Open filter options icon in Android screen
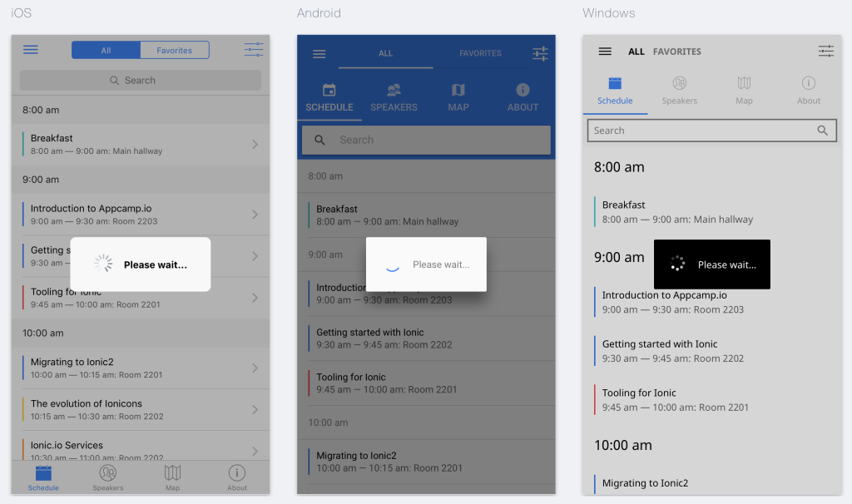The height and width of the screenshot is (504, 852). pos(540,53)
